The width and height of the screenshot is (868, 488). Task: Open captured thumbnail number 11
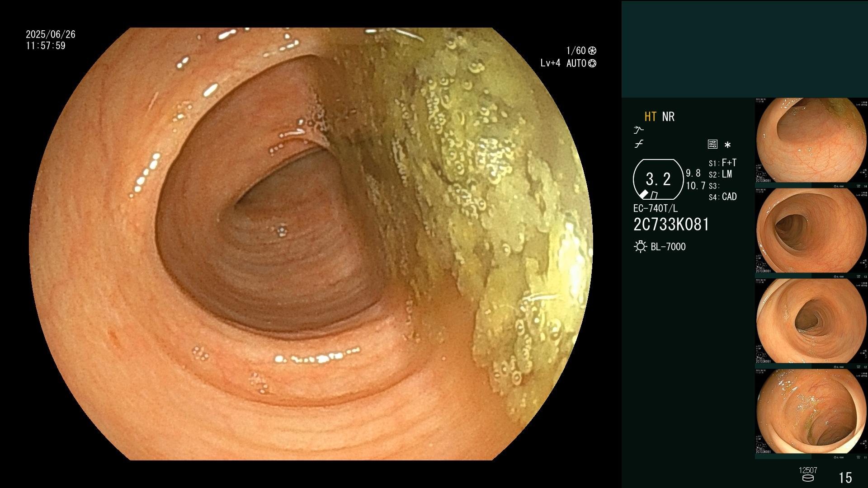point(811,411)
